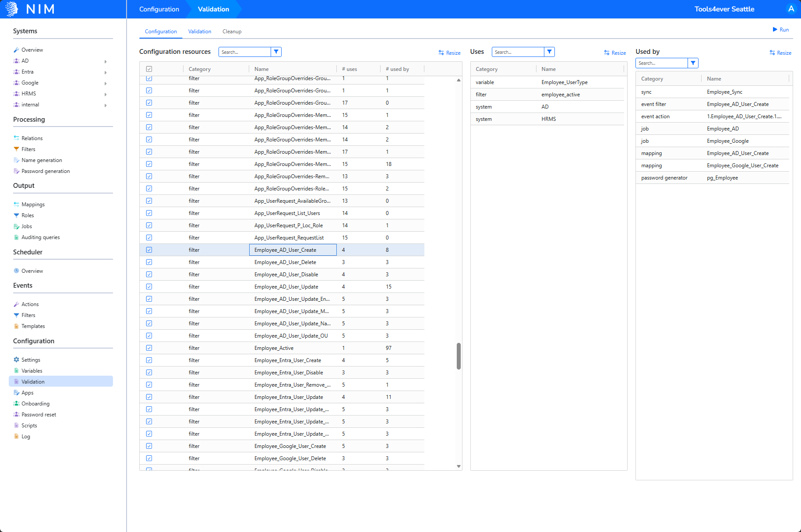Screen dimensions: 801x532
Task: Click the Run button
Action: pos(780,30)
